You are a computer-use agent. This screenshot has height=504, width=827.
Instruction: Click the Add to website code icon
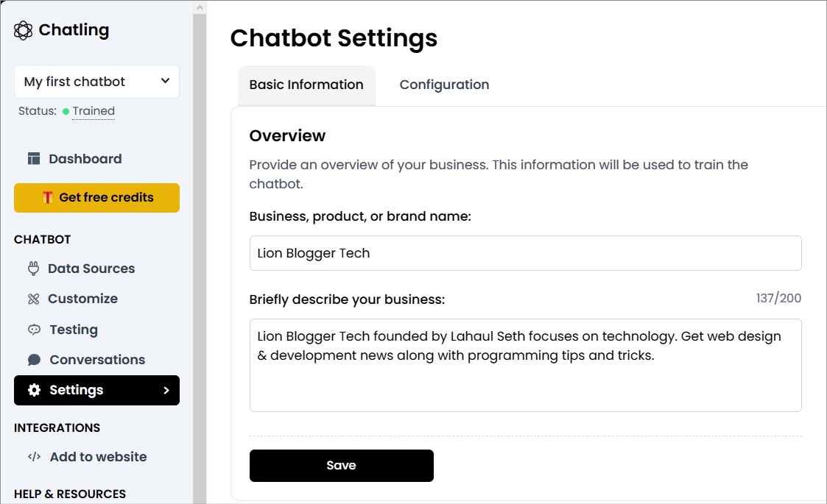click(34, 457)
